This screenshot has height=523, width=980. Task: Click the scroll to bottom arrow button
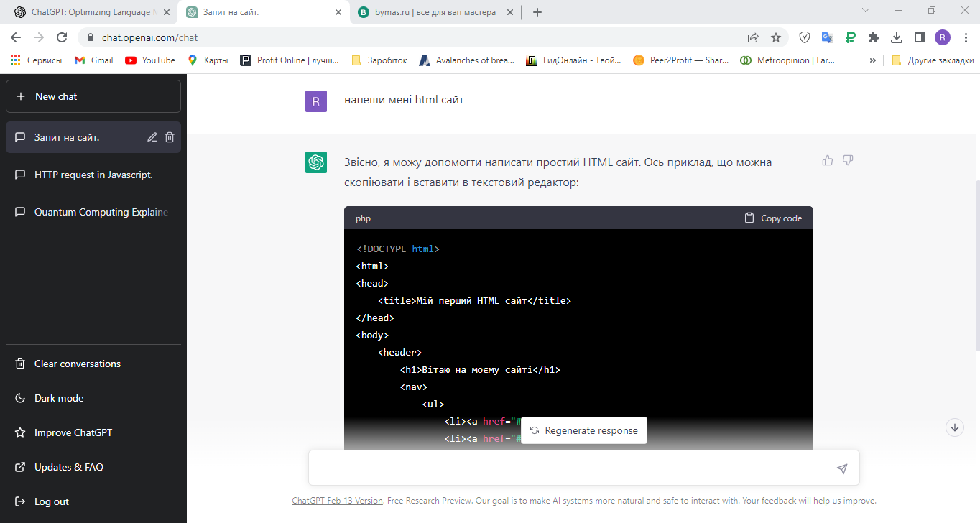tap(955, 427)
